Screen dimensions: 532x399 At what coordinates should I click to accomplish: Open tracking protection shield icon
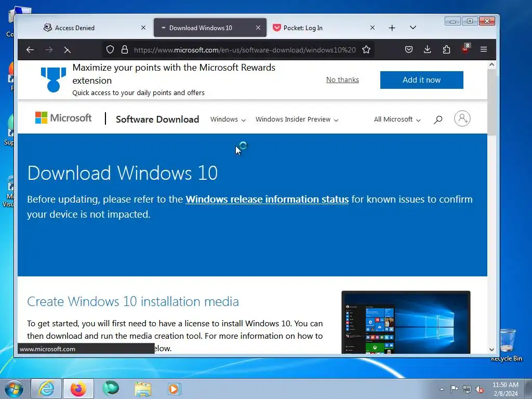point(110,49)
